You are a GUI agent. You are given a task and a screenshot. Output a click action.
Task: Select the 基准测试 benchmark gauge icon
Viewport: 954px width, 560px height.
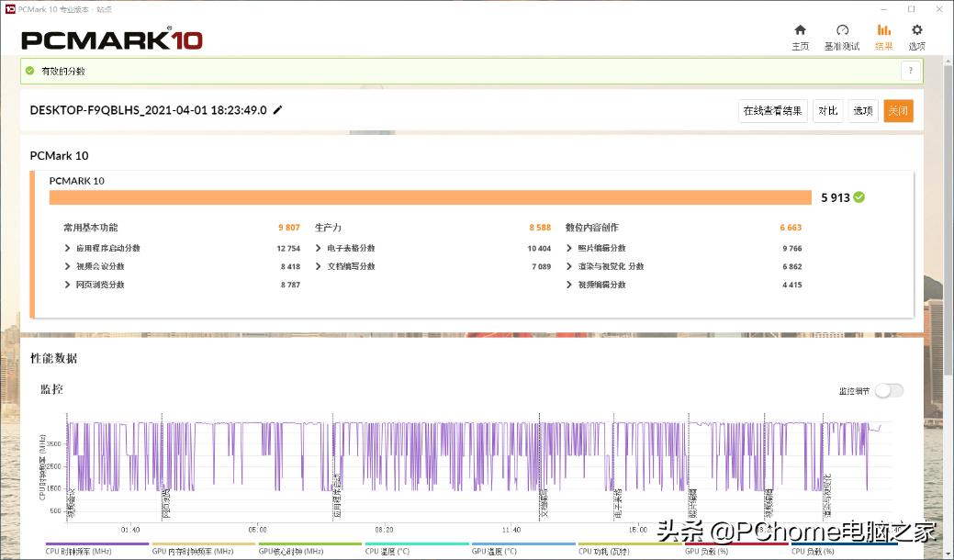(x=841, y=34)
